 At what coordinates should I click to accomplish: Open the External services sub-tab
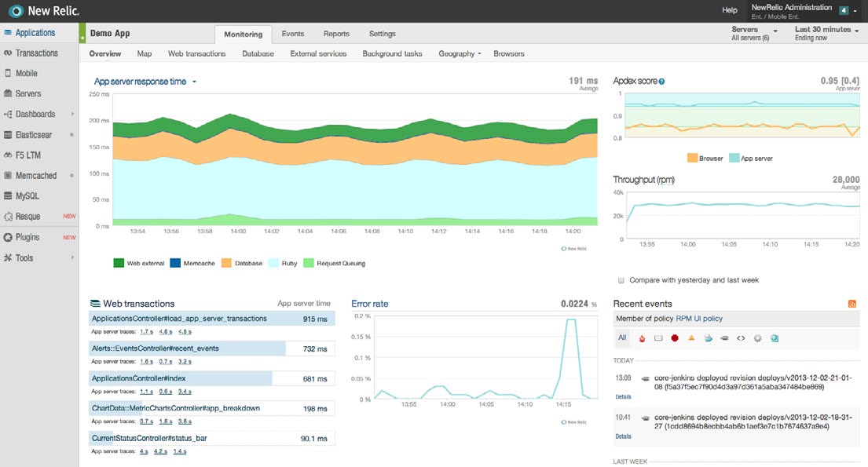(x=318, y=53)
